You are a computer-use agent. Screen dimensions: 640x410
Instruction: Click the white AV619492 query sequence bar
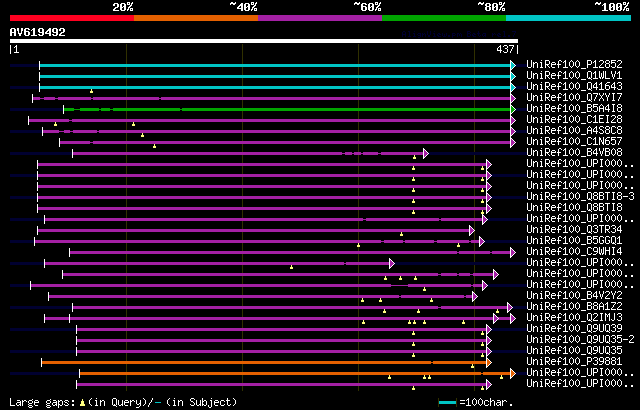tap(264, 41)
